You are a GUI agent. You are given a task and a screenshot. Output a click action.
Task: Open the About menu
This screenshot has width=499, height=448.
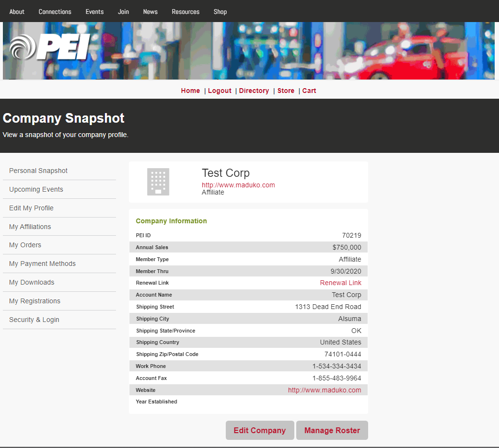(17, 11)
